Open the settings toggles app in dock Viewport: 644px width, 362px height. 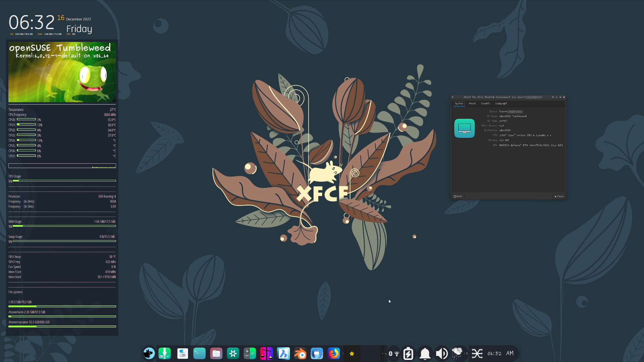pyautogui.click(x=182, y=353)
